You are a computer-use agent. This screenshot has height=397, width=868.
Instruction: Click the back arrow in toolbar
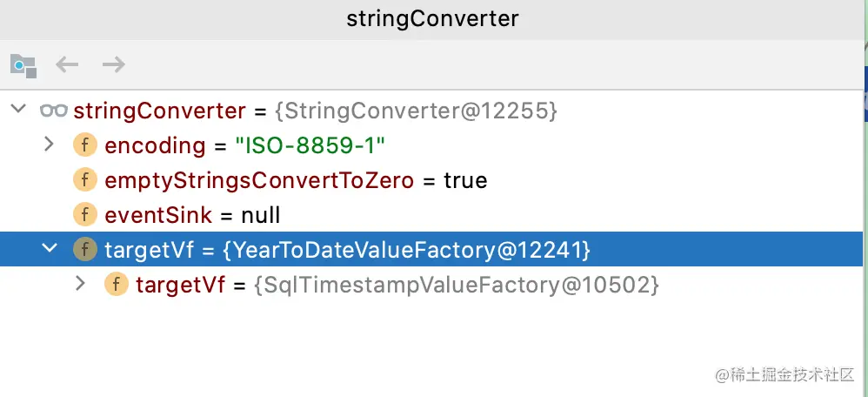coord(67,65)
